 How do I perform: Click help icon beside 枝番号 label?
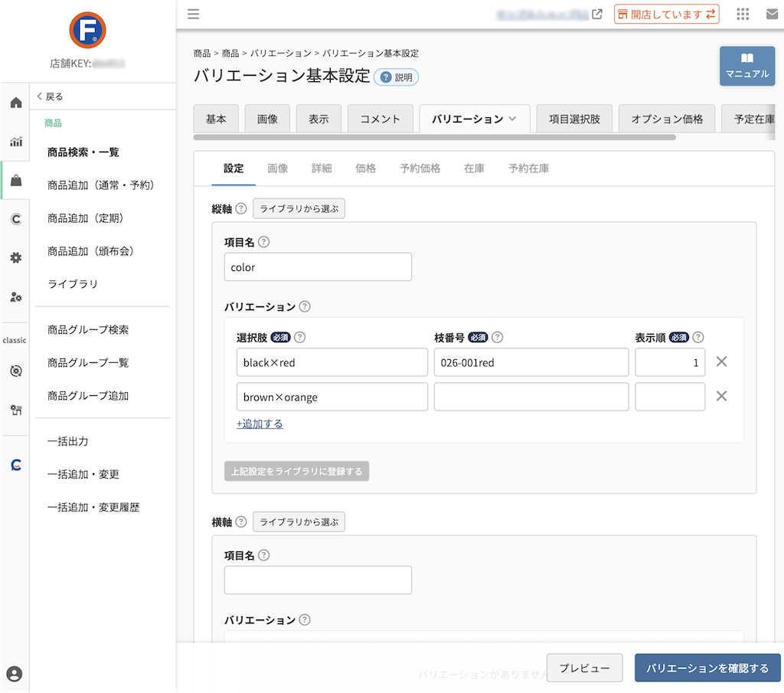[497, 338]
